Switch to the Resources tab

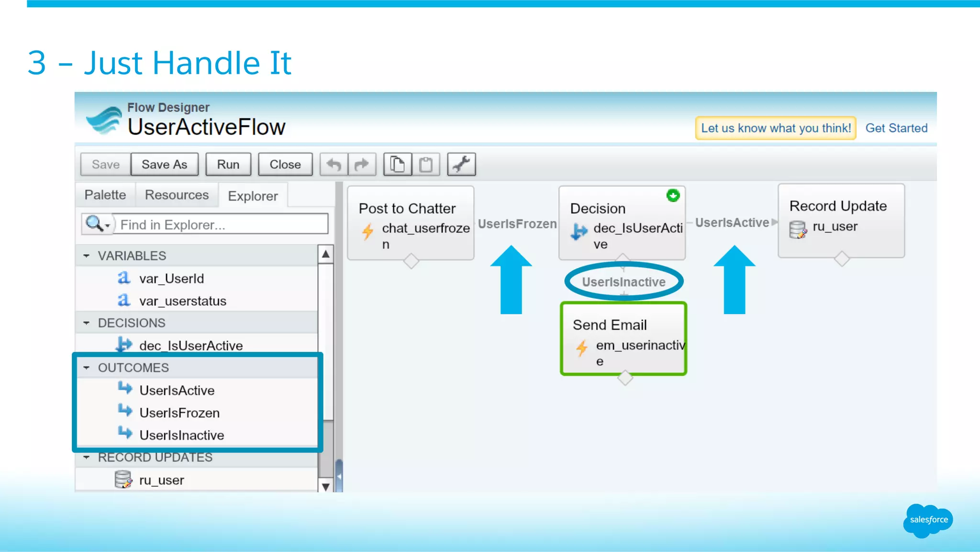pyautogui.click(x=177, y=195)
